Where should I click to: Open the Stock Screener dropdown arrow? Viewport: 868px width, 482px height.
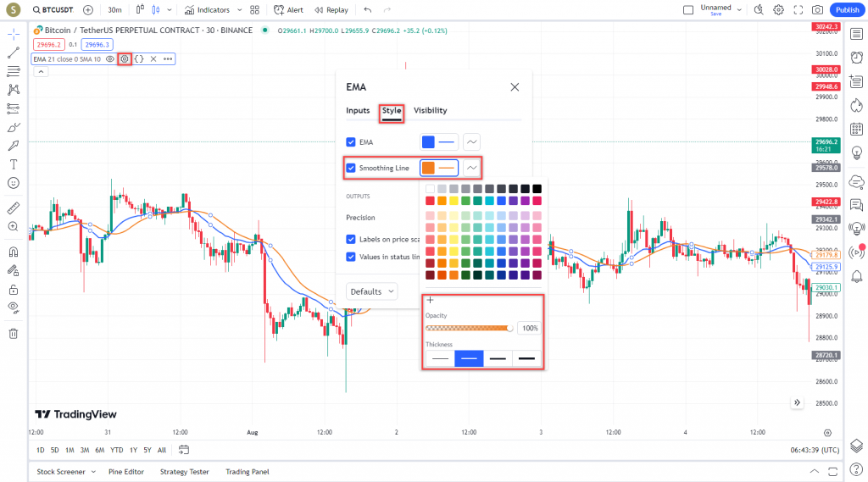point(93,472)
